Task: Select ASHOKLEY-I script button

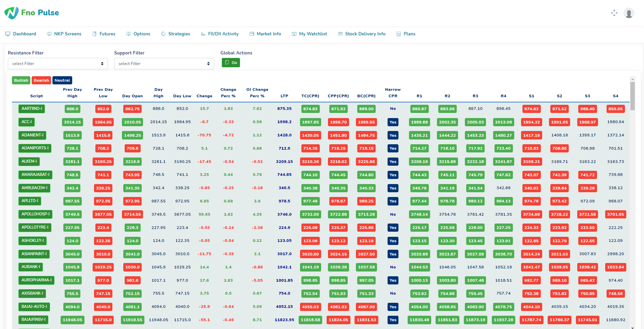Action: pyautogui.click(x=33, y=241)
